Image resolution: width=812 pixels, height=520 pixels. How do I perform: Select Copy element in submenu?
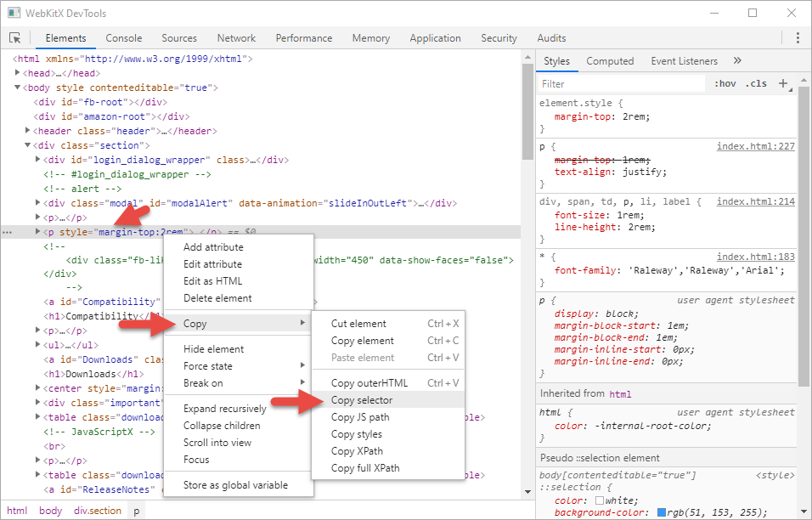coord(388,341)
